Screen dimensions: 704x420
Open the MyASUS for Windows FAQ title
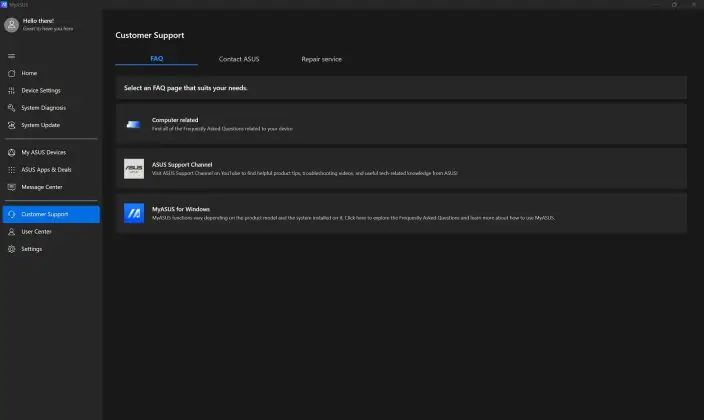pos(180,209)
